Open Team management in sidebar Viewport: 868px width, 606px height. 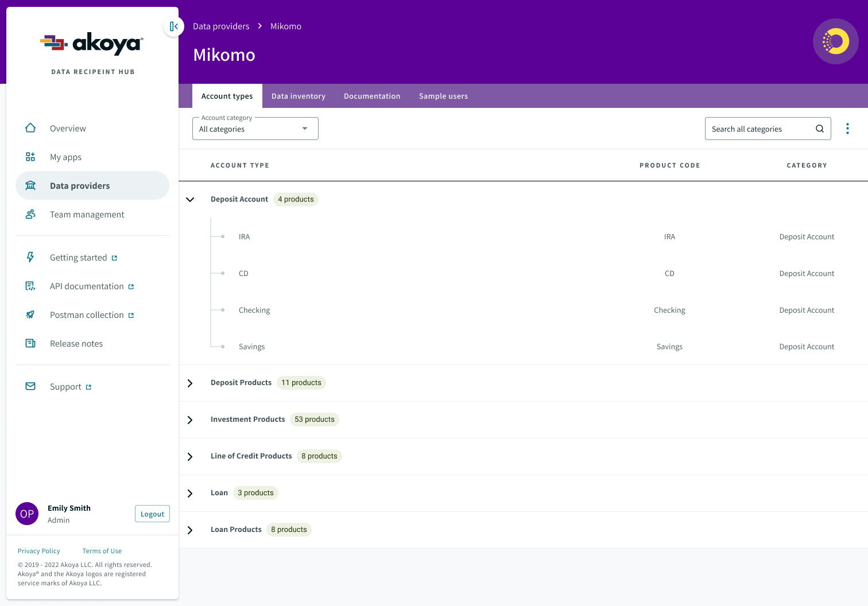(92, 214)
